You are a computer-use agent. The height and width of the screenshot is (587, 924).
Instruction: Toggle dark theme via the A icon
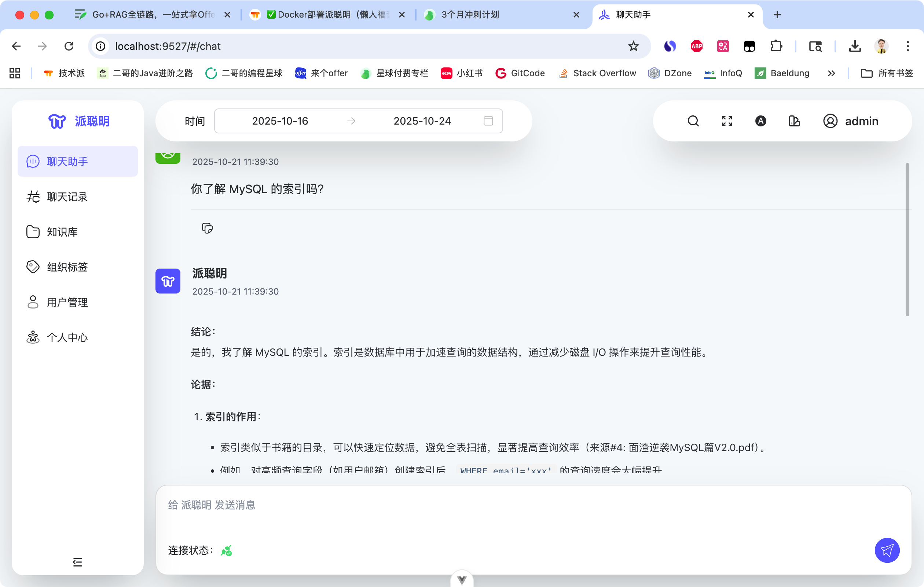point(760,121)
